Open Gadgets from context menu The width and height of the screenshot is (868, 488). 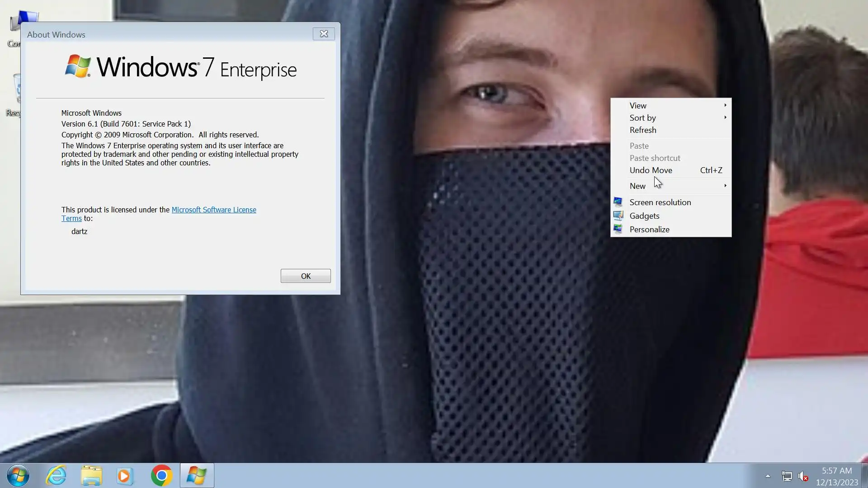point(644,216)
